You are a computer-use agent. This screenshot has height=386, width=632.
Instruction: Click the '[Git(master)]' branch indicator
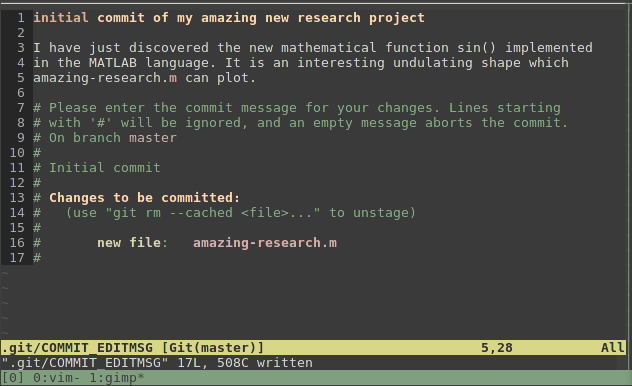coord(213,348)
